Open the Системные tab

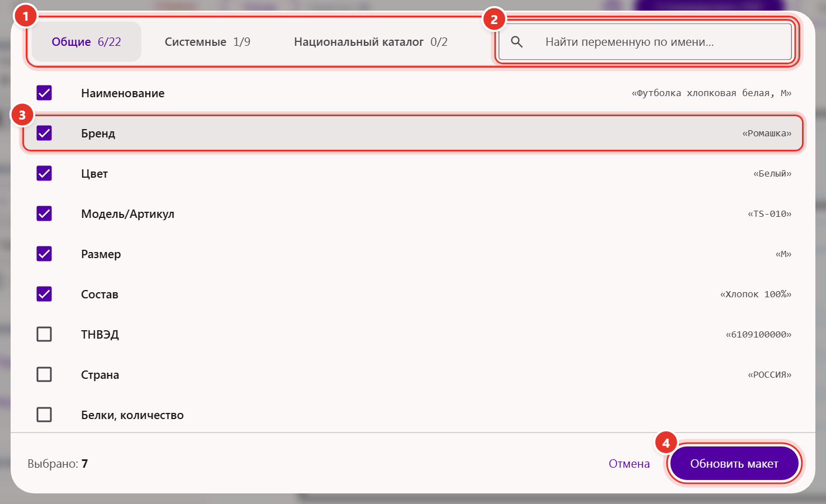point(207,42)
